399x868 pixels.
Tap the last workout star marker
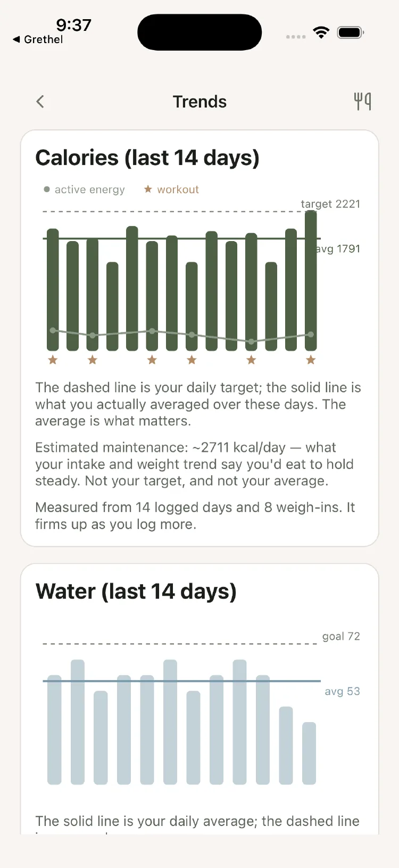point(311,360)
